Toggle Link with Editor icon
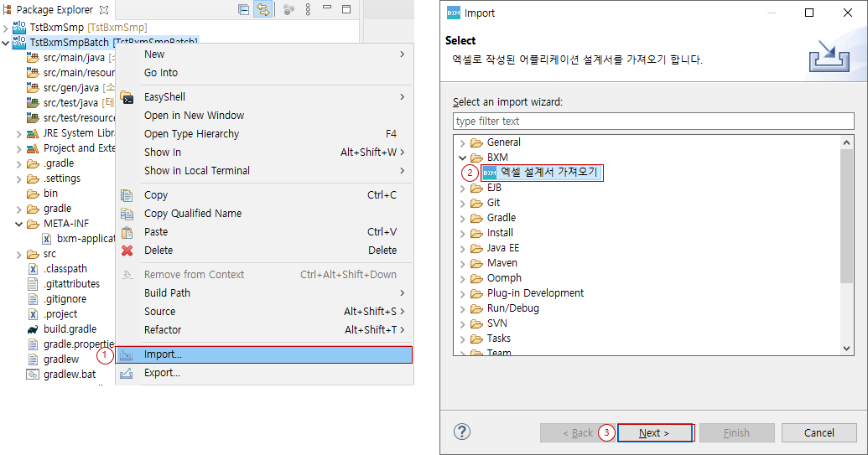This screenshot has height=455, width=868. 262,10
